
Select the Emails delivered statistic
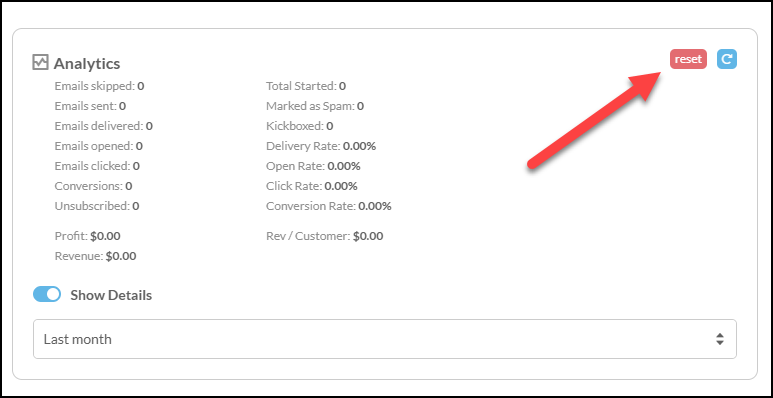(104, 126)
